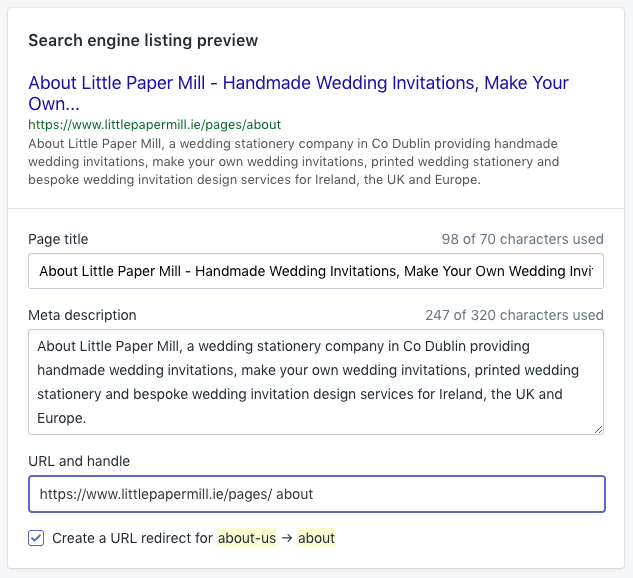Focus the Meta description text area

316,382
